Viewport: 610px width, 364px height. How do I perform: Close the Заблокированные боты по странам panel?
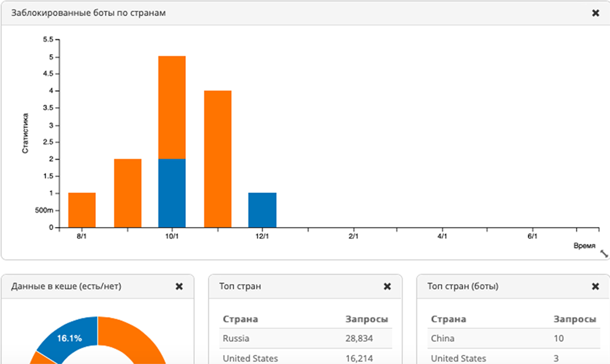pos(595,13)
